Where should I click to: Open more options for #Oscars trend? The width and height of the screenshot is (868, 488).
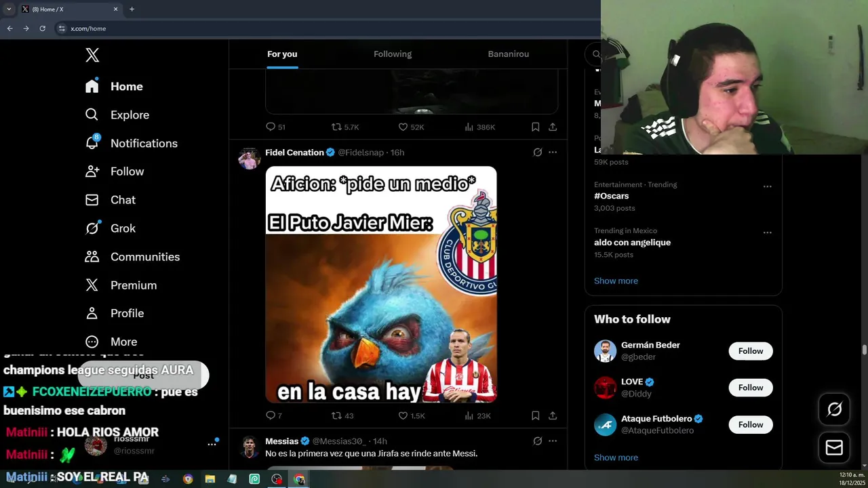point(767,186)
